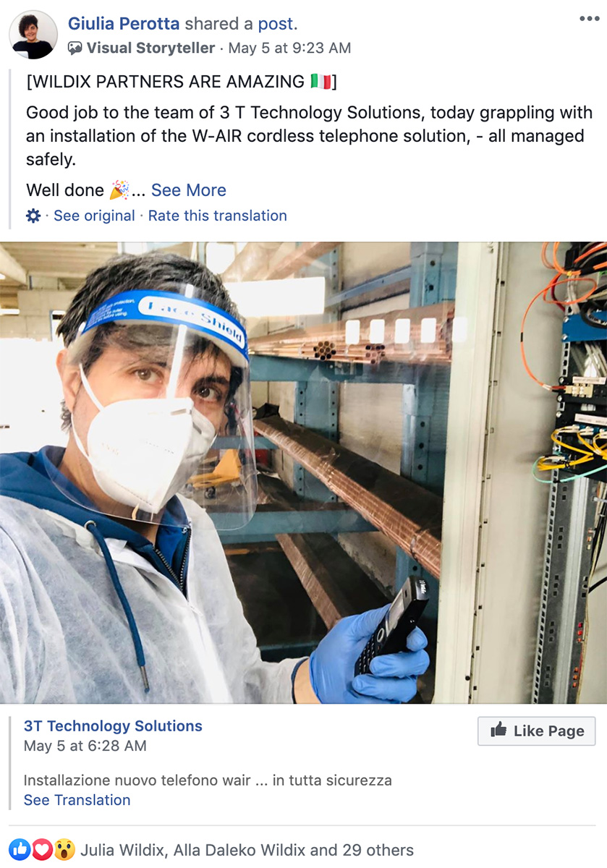Screen dimensions: 607x868
Task: Click the May 5 at 6:28 AM timestamp
Action: pos(85,745)
